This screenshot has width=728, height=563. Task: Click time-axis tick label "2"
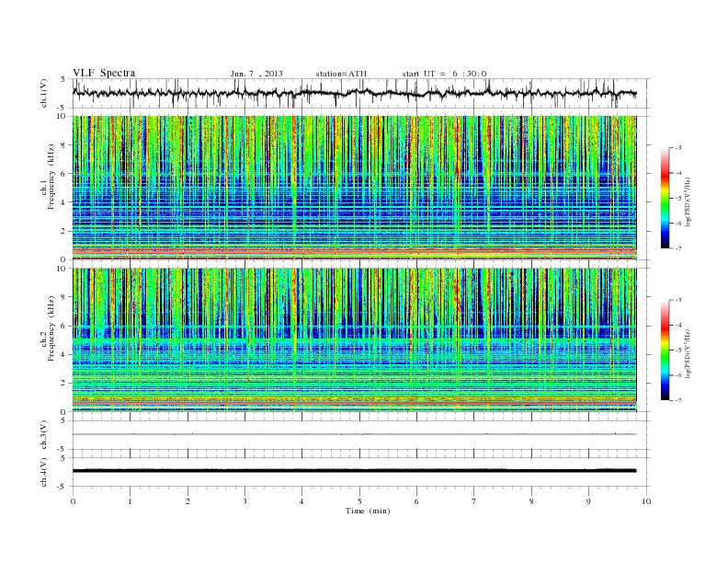point(188,501)
